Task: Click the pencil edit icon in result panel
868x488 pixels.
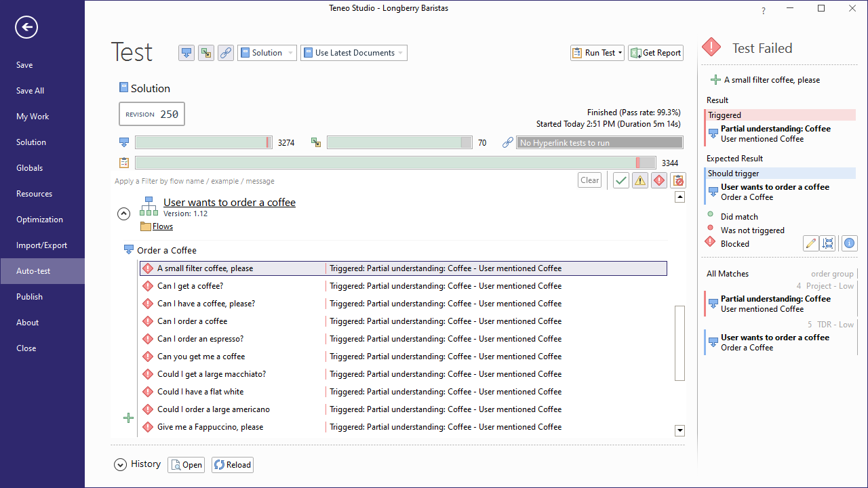Action: click(810, 243)
